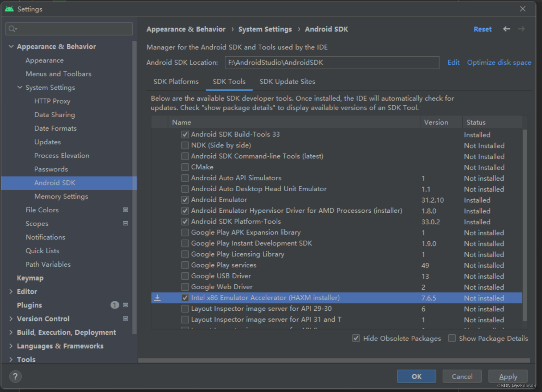
Task: Click the Android Studio logo in title bar
Action: (9, 9)
